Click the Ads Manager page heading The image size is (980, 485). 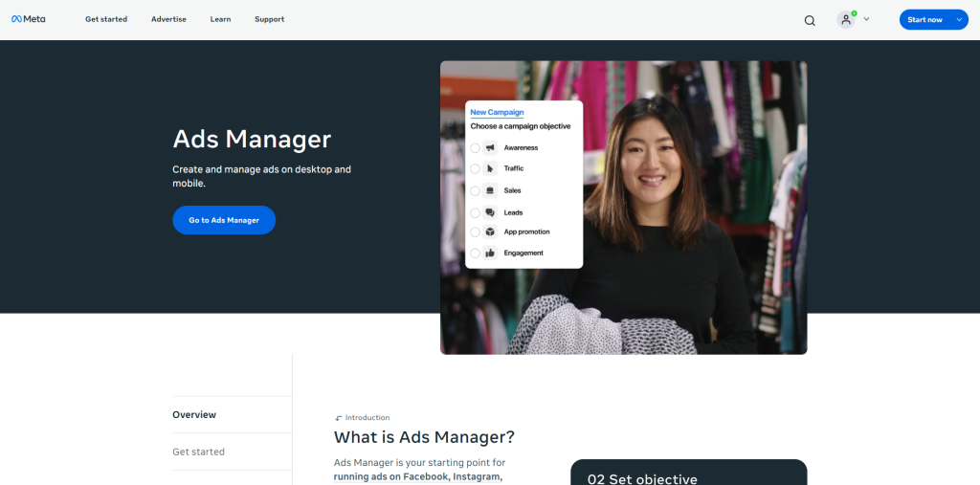(252, 139)
